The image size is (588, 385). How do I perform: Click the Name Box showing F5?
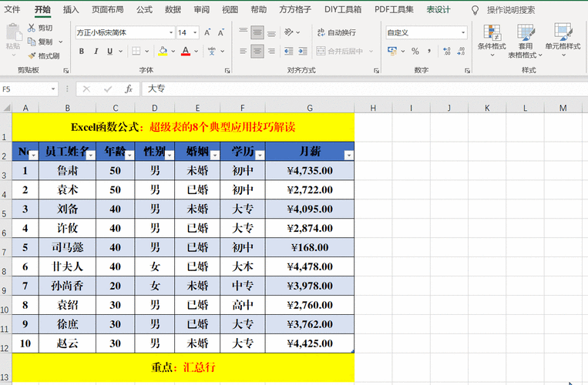click(x=29, y=89)
